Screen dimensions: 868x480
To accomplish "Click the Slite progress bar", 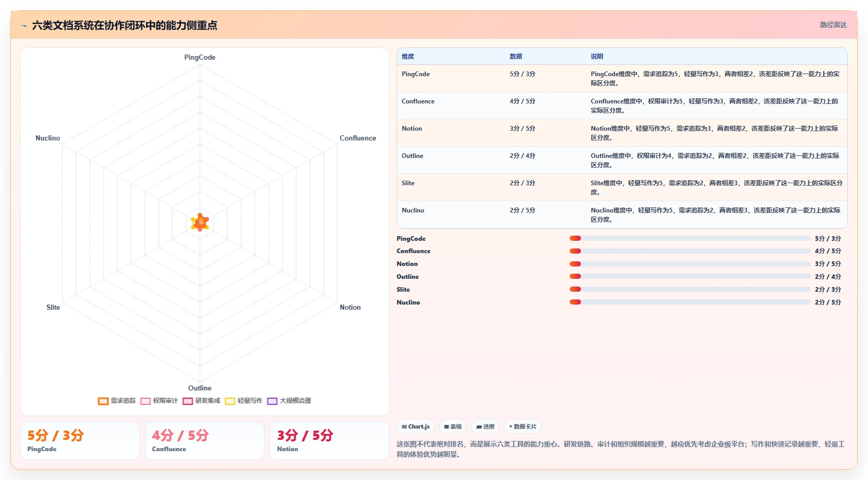I will click(690, 289).
